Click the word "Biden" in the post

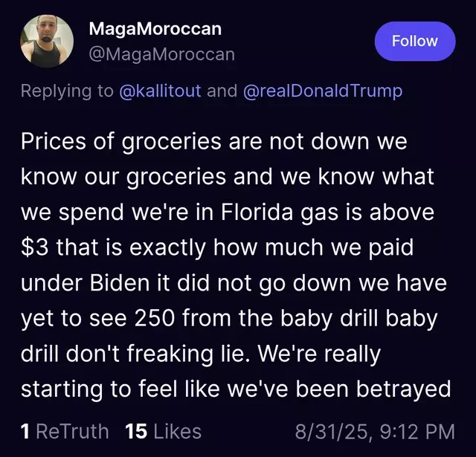tap(120, 282)
